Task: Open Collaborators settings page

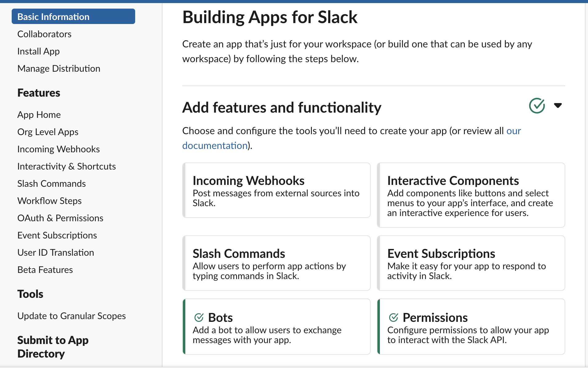Action: pyautogui.click(x=44, y=34)
